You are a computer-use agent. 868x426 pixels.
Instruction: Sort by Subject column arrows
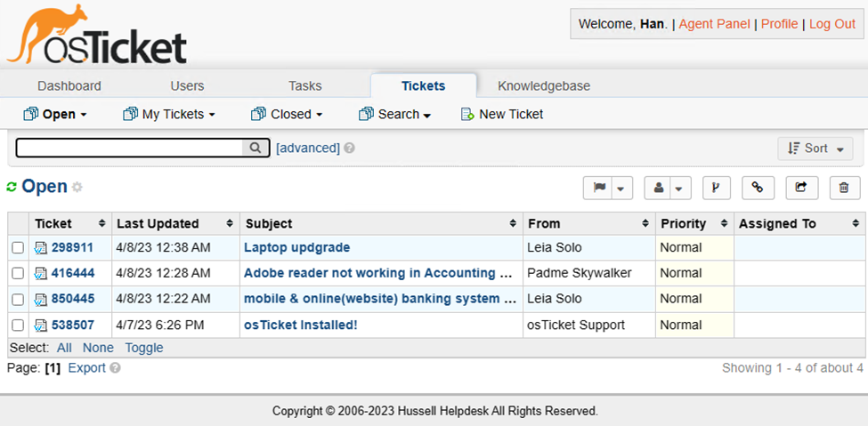513,223
